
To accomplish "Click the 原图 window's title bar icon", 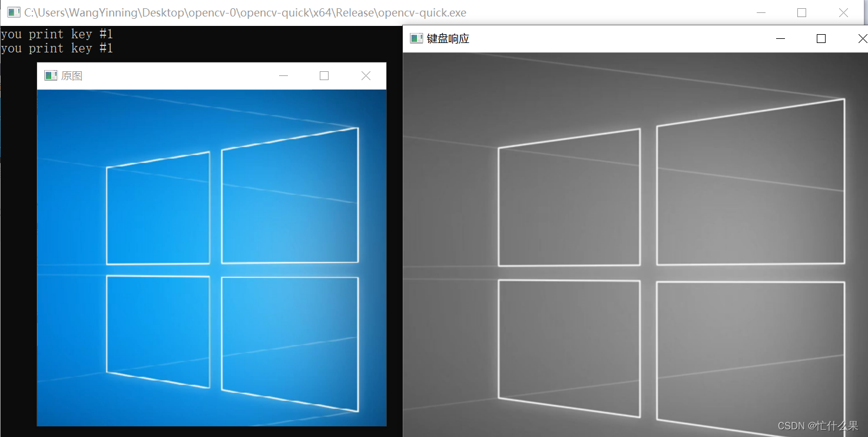I will 51,75.
